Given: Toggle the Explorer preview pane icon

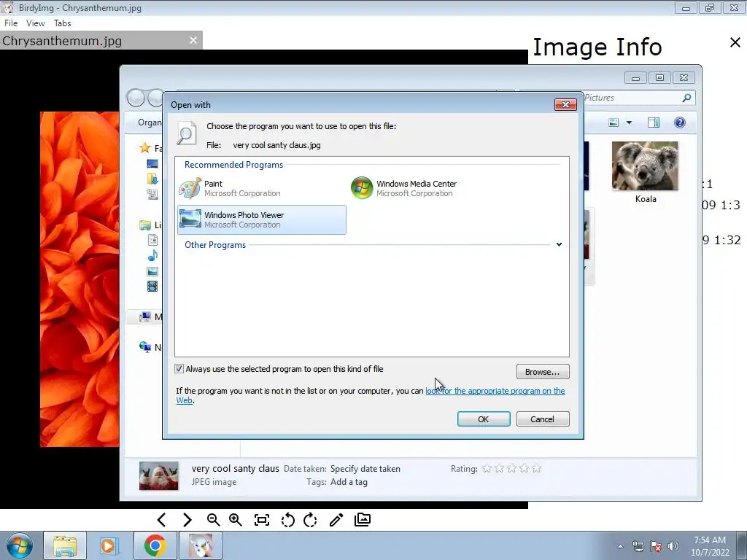Looking at the screenshot, I should point(654,122).
